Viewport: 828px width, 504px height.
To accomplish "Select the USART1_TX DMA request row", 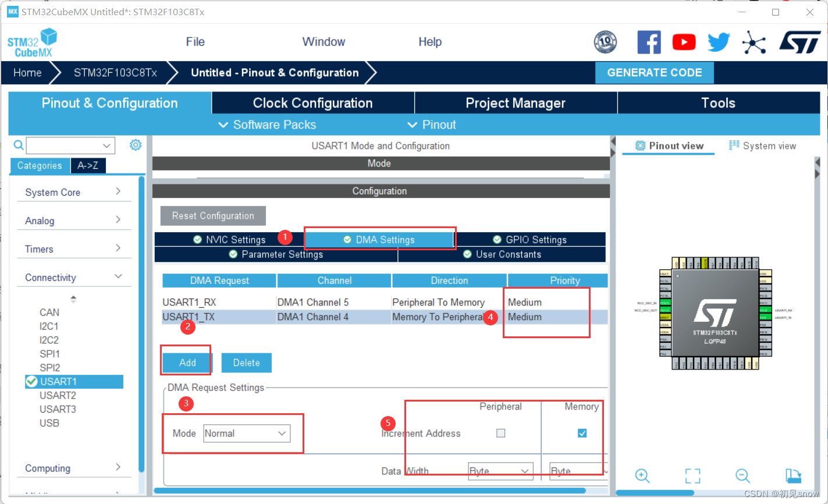I will coord(385,317).
